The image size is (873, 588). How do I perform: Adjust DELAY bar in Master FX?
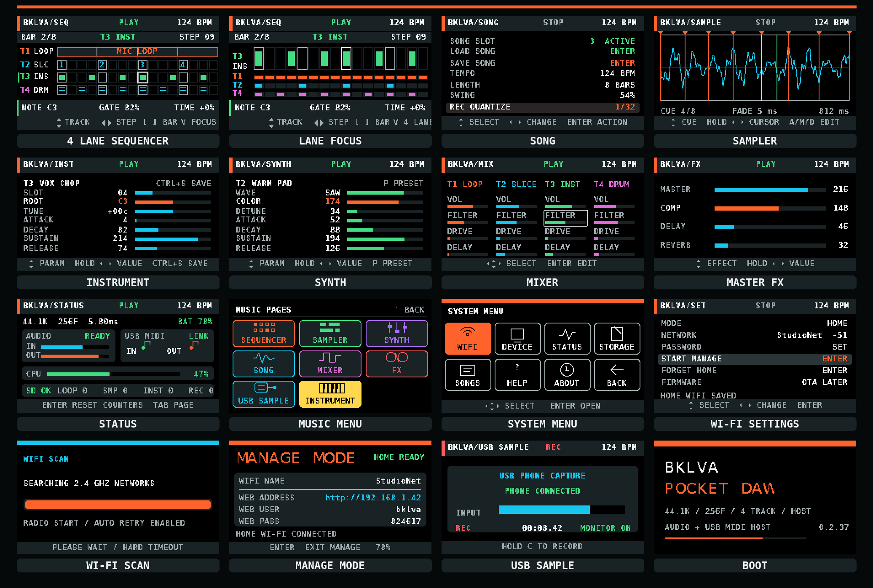pos(770,227)
